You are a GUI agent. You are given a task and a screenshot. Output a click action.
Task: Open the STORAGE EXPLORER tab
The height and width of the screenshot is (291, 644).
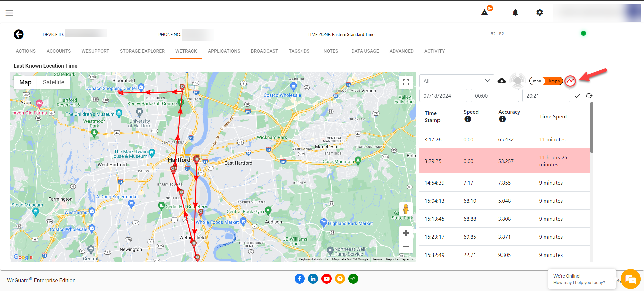(x=142, y=51)
